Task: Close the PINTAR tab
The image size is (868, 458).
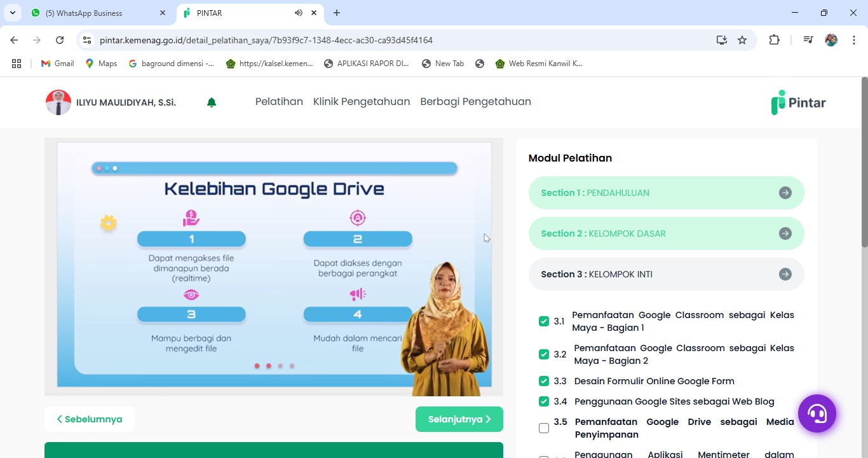Action: pos(314,13)
